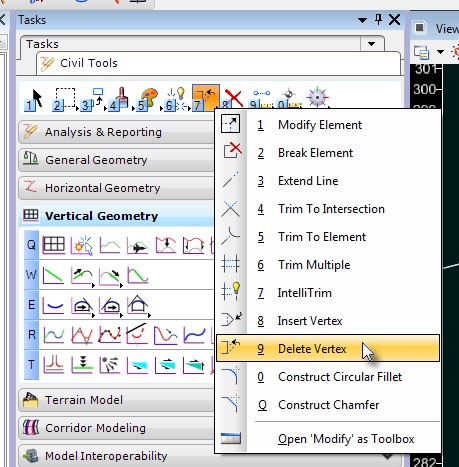Expand the Terrain Model task group
The image size is (459, 467).
[117, 399]
